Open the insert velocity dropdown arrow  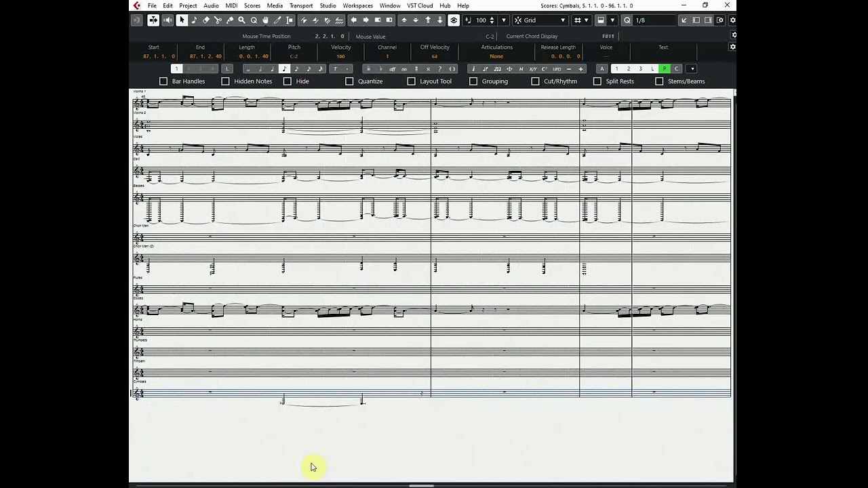(504, 20)
